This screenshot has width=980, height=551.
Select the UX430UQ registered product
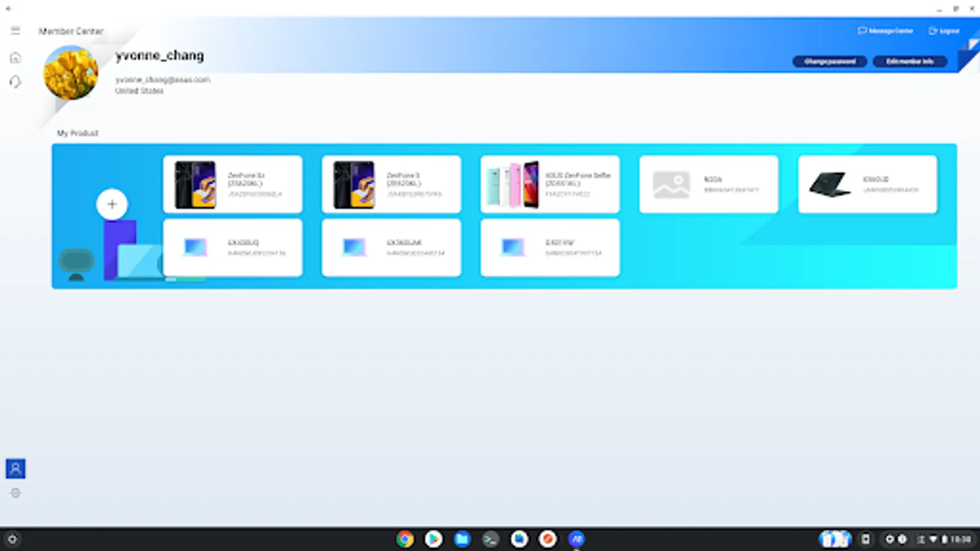click(x=232, y=247)
